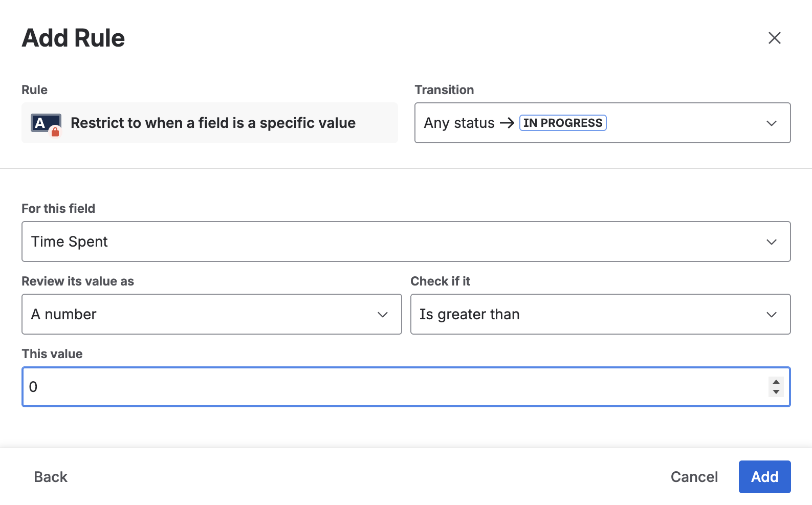Click the 'Restrict to when a field' rule text
This screenshot has width=812, height=505.
pyautogui.click(x=213, y=123)
